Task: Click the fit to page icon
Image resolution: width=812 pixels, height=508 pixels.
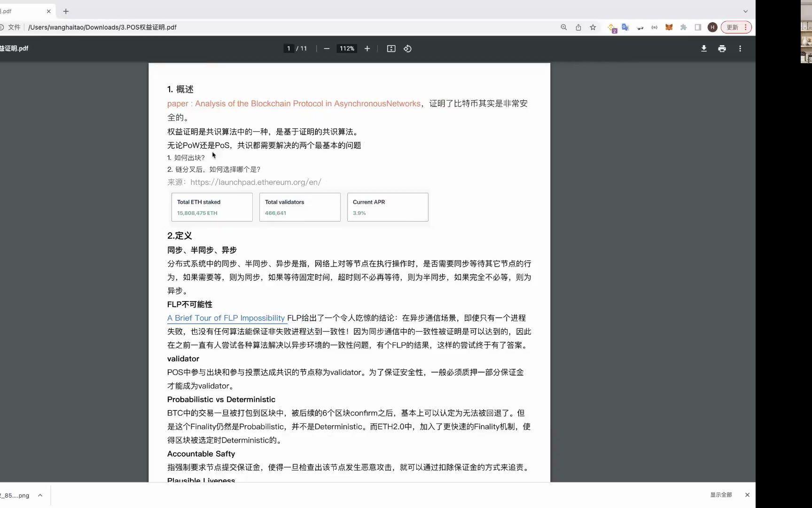Action: pos(391,48)
